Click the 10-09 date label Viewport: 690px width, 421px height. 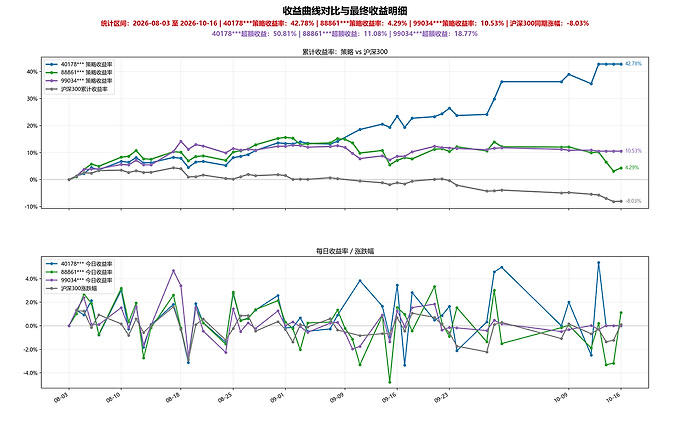[x=561, y=398]
